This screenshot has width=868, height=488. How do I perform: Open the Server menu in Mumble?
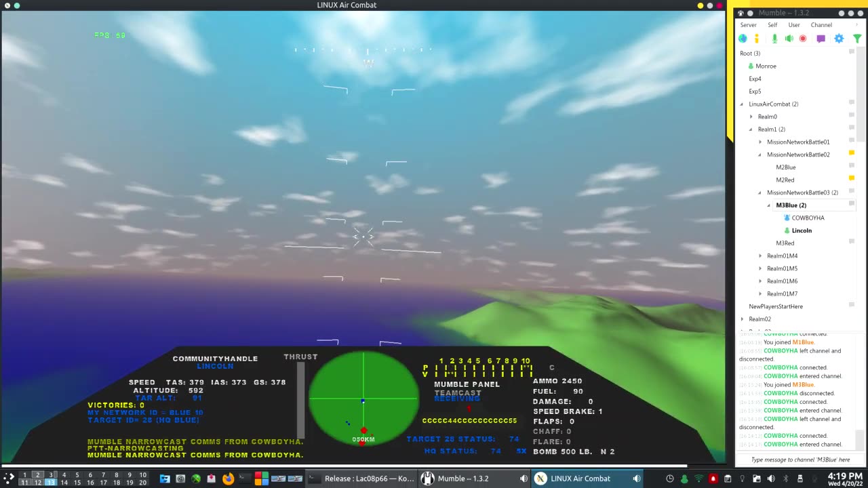[748, 25]
